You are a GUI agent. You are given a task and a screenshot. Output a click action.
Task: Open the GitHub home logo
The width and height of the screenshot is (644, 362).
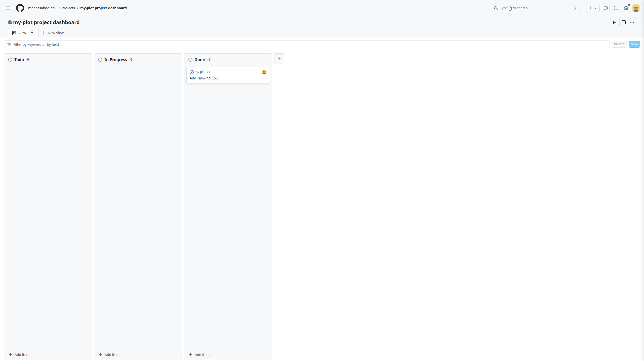[x=20, y=8]
